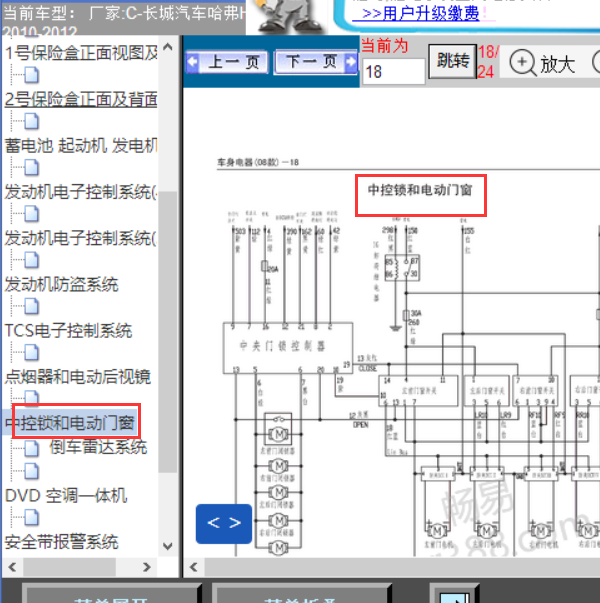Image resolution: width=600 pixels, height=603 pixels.
Task: Click tree horizontal scroll-right arrow
Action: pos(146,567)
